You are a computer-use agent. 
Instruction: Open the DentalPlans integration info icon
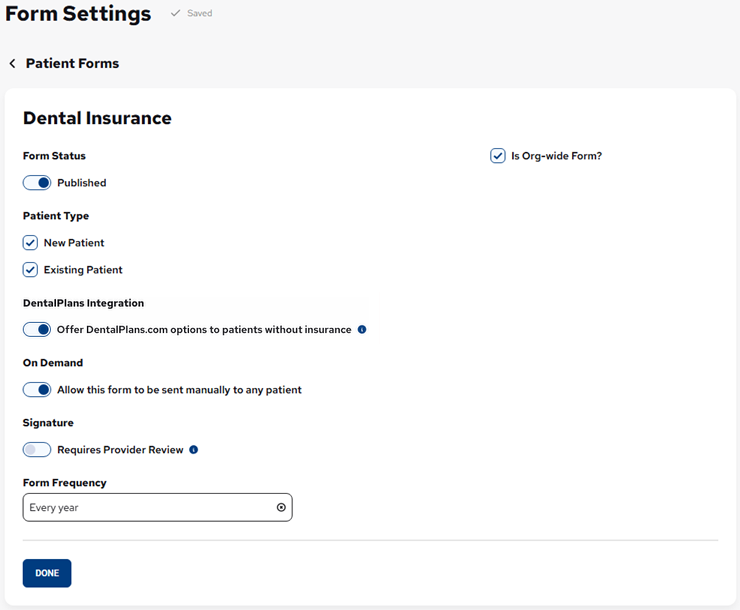click(x=362, y=330)
